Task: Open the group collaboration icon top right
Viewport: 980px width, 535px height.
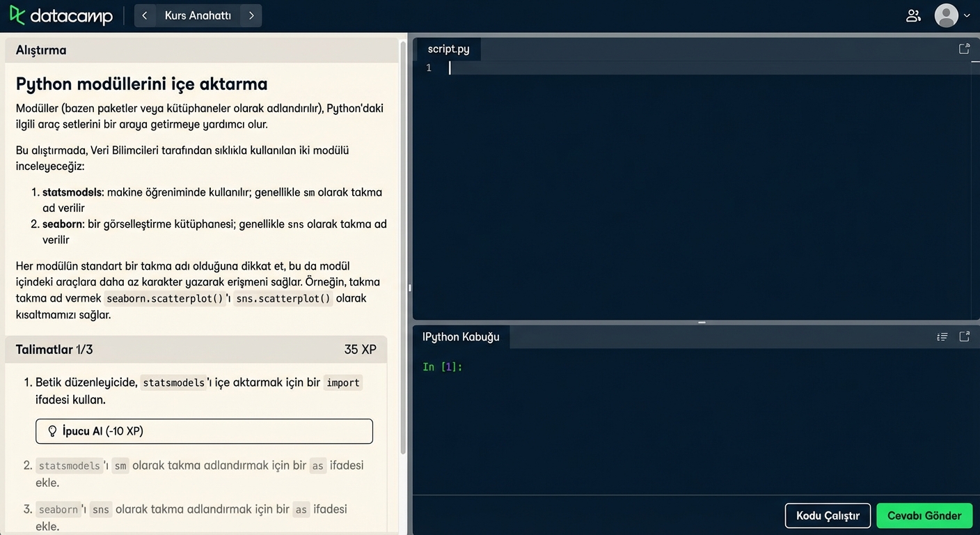Action: pyautogui.click(x=913, y=15)
